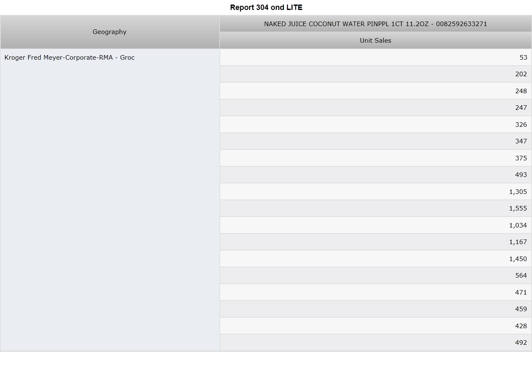Select the unit sales value 1,034
The width and height of the screenshot is (532, 392).
pyautogui.click(x=375, y=225)
